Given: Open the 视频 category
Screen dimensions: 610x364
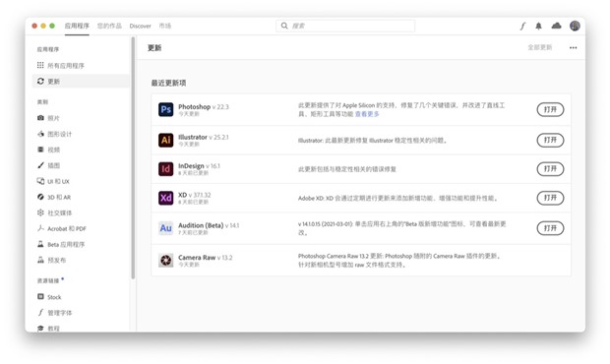Looking at the screenshot, I should [x=48, y=150].
